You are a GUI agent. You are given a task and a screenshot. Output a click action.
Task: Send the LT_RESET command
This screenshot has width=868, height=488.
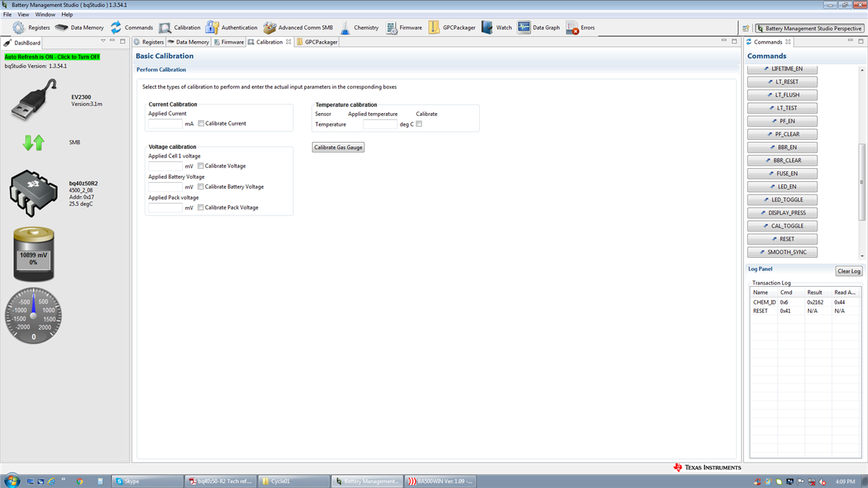[x=783, y=82]
